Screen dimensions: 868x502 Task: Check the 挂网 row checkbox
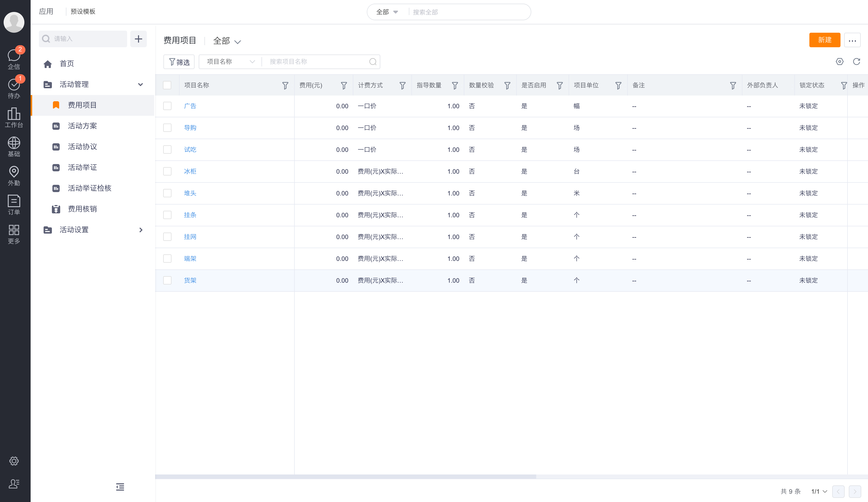coord(167,237)
